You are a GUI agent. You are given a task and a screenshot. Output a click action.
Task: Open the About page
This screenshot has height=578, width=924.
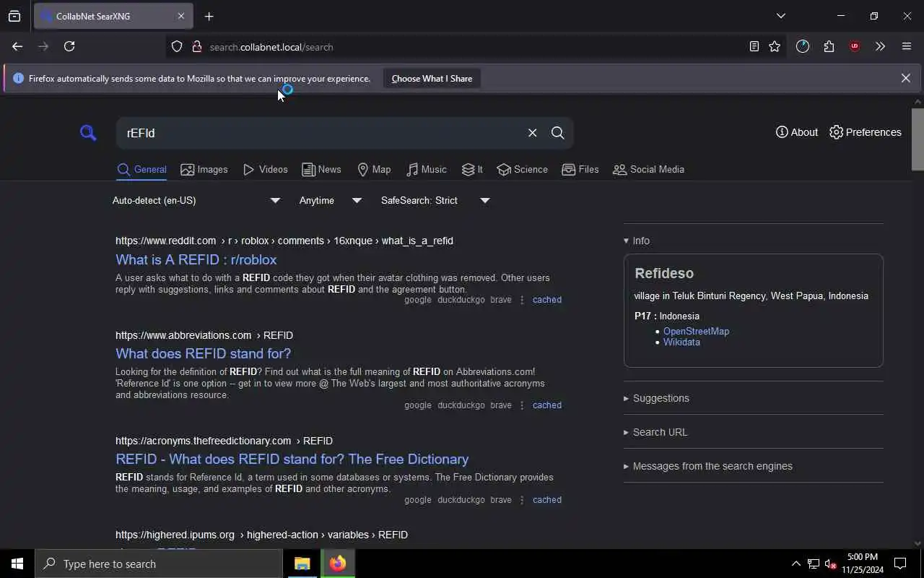(797, 132)
